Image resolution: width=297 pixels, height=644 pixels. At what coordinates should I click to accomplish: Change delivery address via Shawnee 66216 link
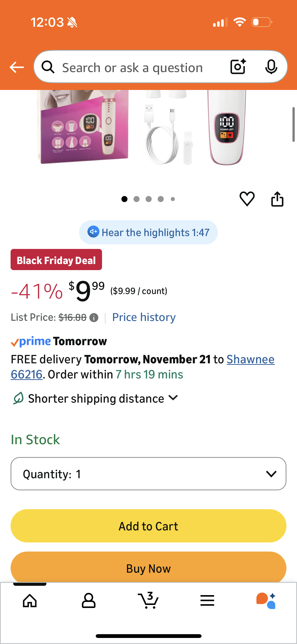pos(250,360)
